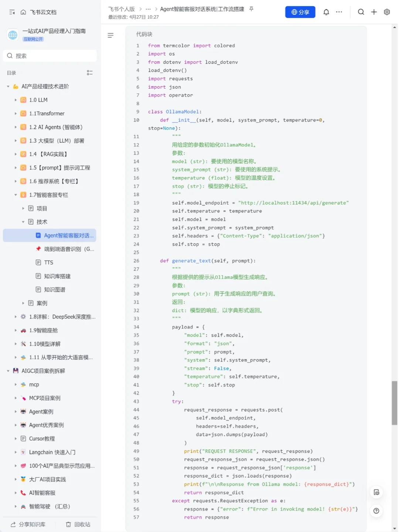Open the 知识库搭建 document
The height and width of the screenshot is (532, 399).
click(57, 276)
